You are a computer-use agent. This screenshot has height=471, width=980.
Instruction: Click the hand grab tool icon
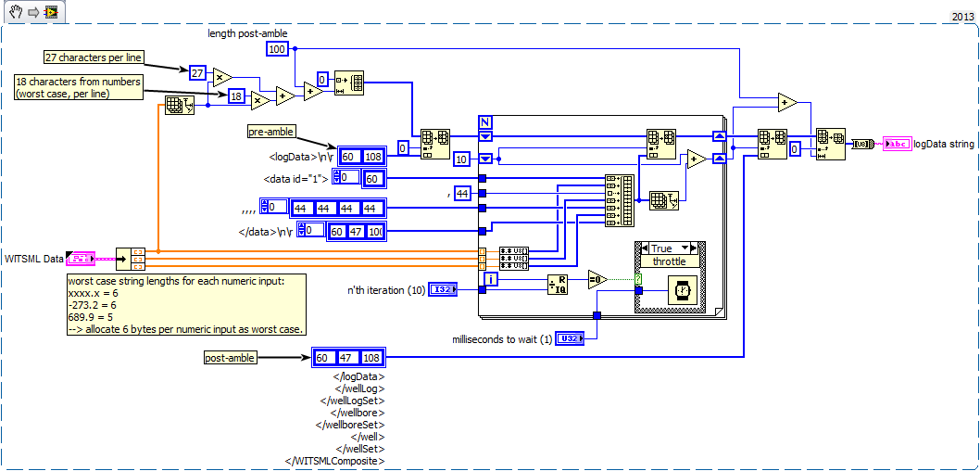15,11
